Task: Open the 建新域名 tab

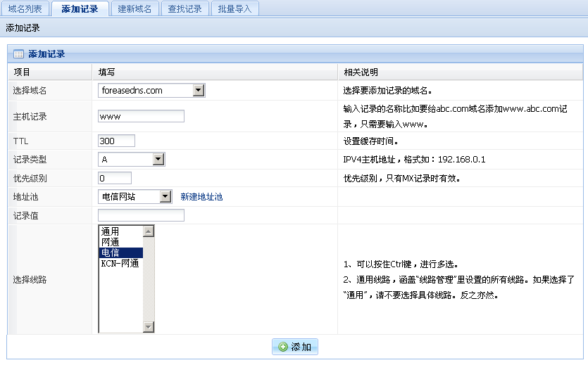Action: pos(135,9)
